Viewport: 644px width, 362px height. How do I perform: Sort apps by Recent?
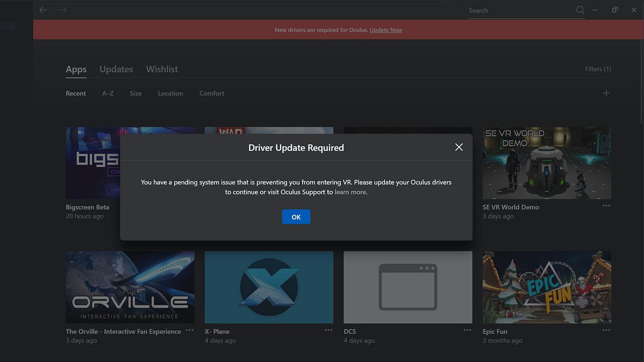(x=76, y=93)
